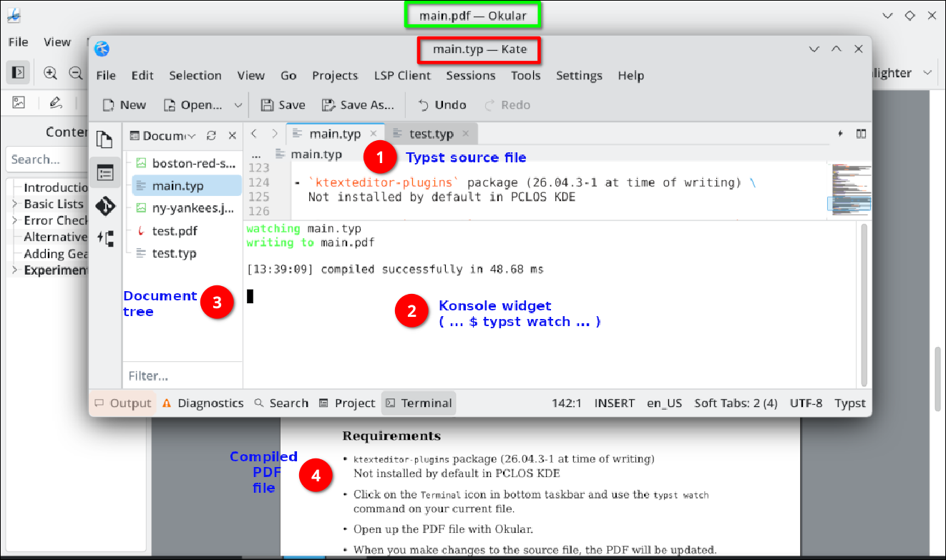Toggle INSERT mode in the status bar
The height and width of the screenshot is (560, 946).
pyautogui.click(x=614, y=403)
